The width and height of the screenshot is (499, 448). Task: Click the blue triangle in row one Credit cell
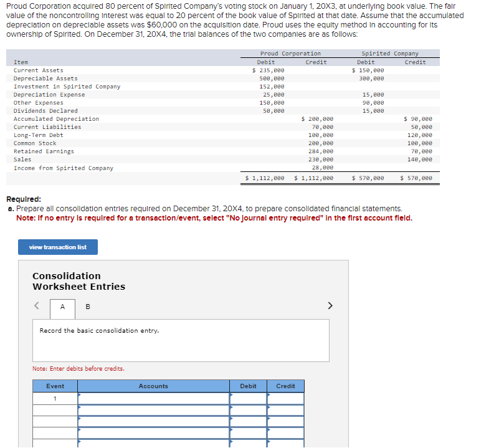point(269,394)
